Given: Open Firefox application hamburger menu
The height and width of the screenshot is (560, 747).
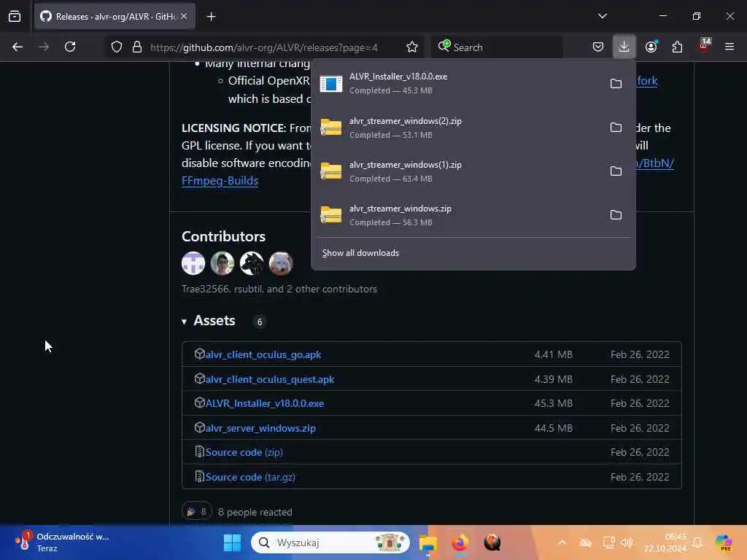Looking at the screenshot, I should [729, 47].
